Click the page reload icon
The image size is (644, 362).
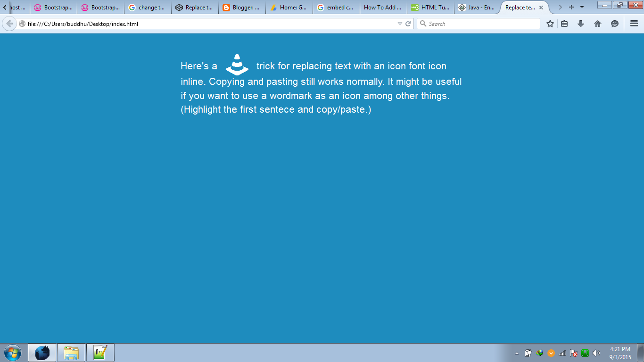[406, 23]
